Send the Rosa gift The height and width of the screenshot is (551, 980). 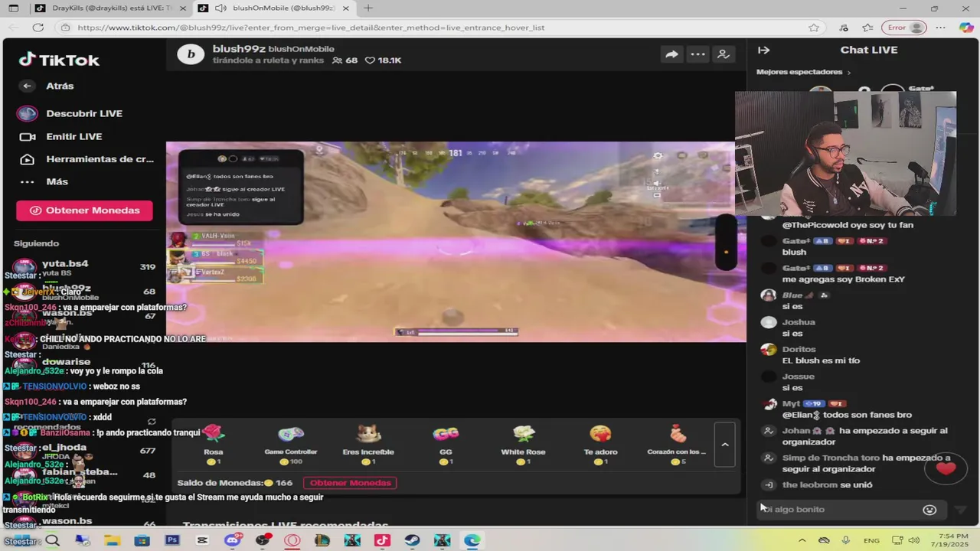(x=214, y=445)
